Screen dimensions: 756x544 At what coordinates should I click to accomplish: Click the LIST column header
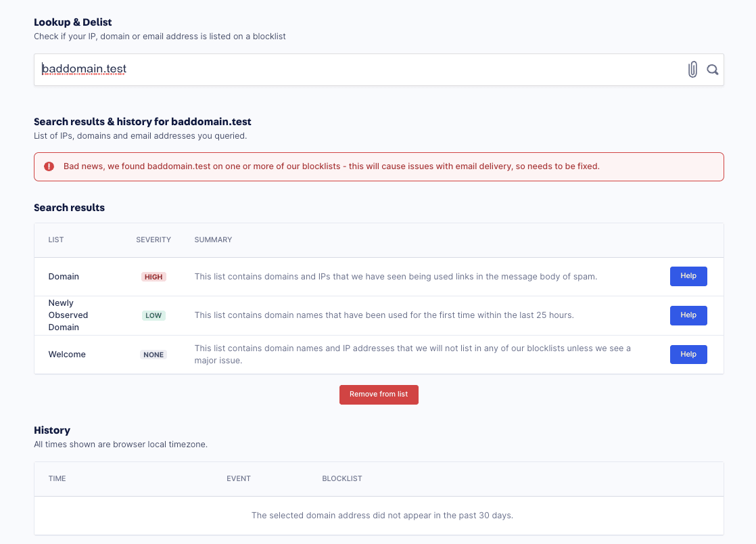click(56, 240)
